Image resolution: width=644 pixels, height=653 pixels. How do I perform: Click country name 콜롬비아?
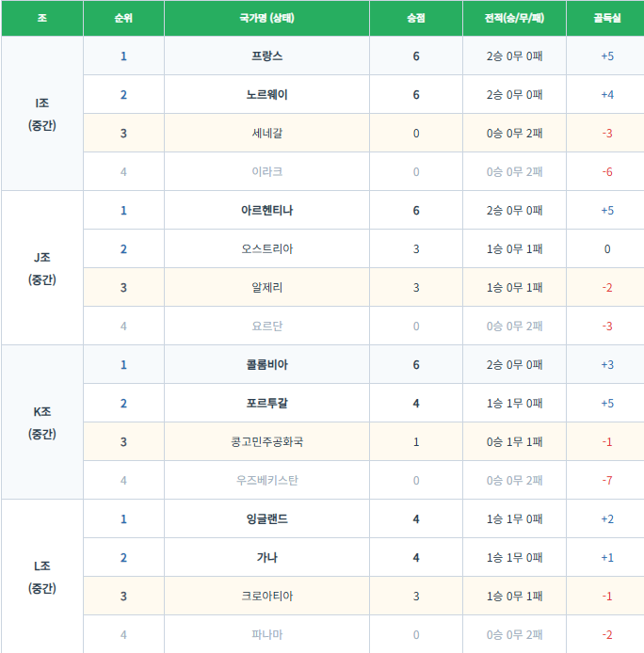266,365
